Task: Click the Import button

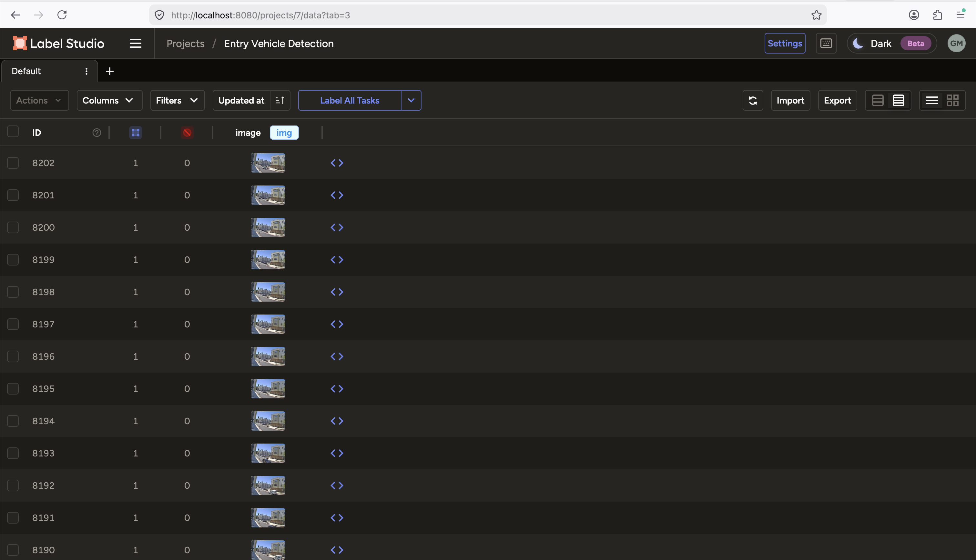Action: pos(790,100)
